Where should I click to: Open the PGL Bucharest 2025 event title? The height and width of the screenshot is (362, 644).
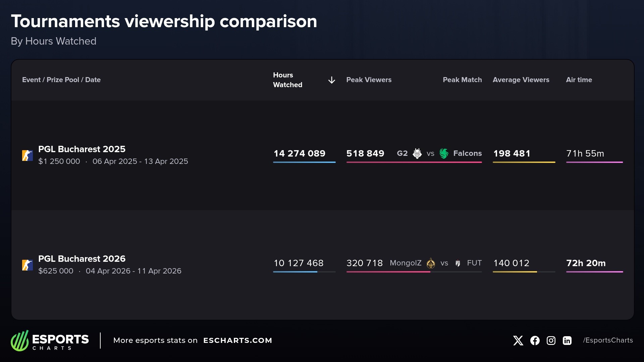tap(82, 149)
